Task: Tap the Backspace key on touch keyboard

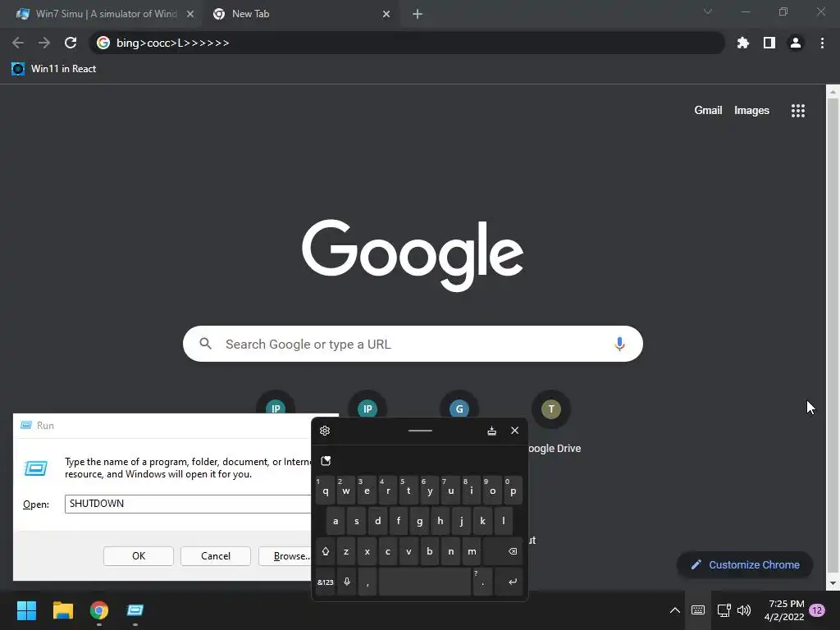Action: point(503,551)
